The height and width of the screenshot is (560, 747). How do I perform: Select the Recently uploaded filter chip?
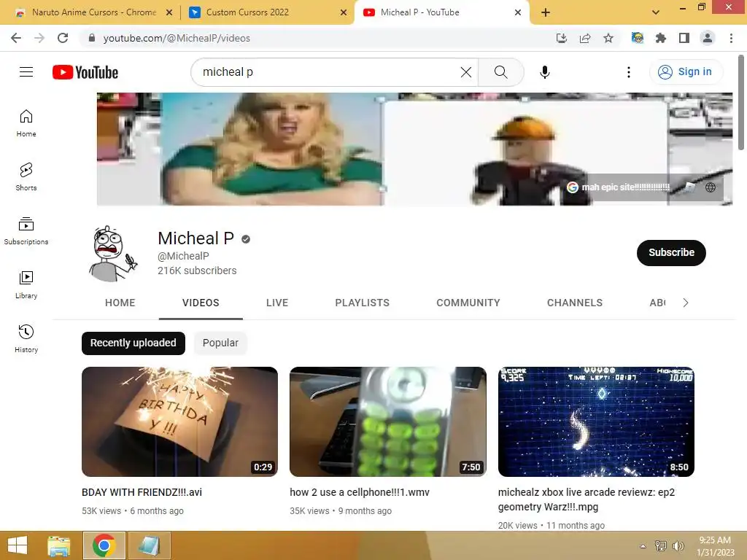click(133, 343)
